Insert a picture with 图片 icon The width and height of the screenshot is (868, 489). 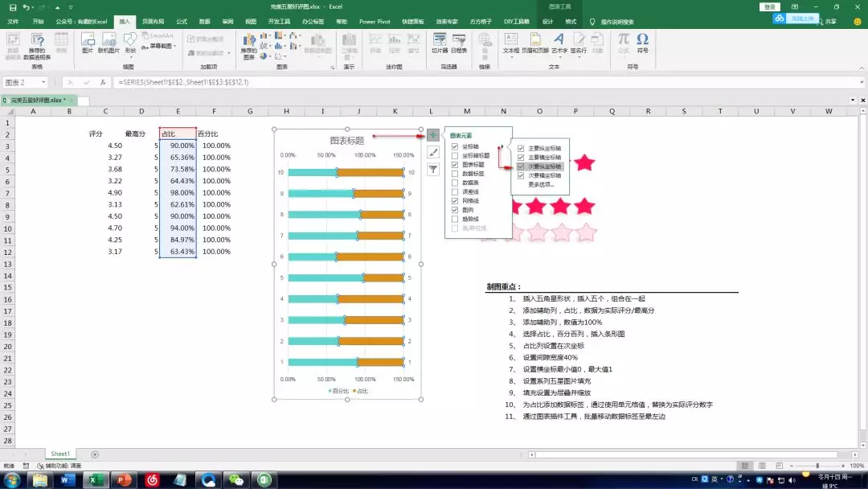pos(88,43)
